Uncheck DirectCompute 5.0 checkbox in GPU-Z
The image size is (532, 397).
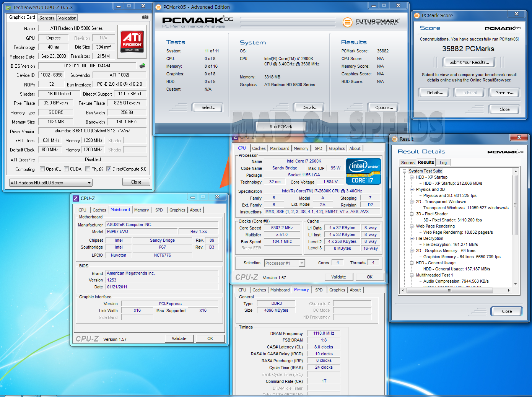coord(109,169)
